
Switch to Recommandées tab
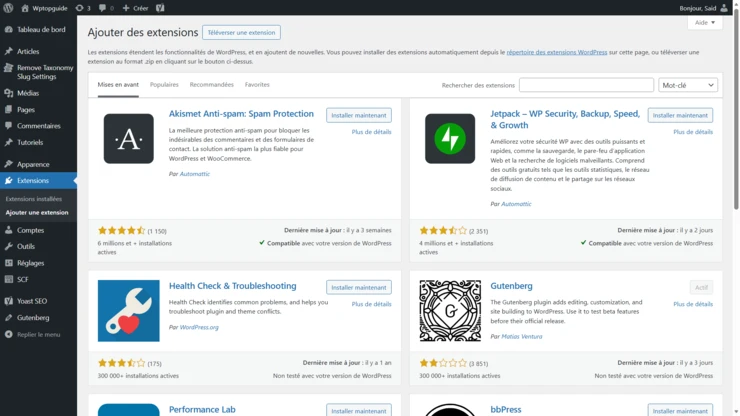(211, 85)
